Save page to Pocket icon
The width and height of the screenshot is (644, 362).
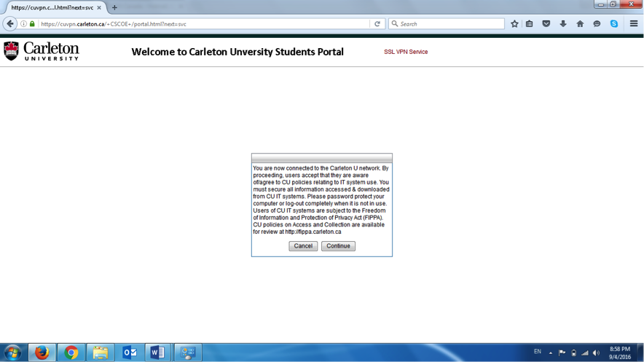(x=546, y=24)
